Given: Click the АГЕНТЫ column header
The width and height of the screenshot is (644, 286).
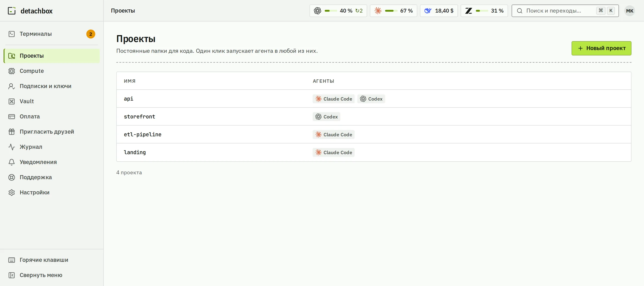Looking at the screenshot, I should point(323,81).
